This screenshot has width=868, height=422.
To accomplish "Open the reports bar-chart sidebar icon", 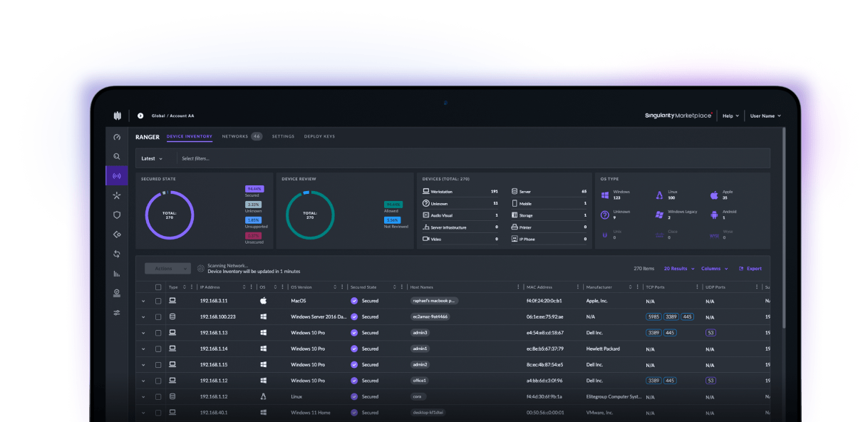I will (x=117, y=273).
